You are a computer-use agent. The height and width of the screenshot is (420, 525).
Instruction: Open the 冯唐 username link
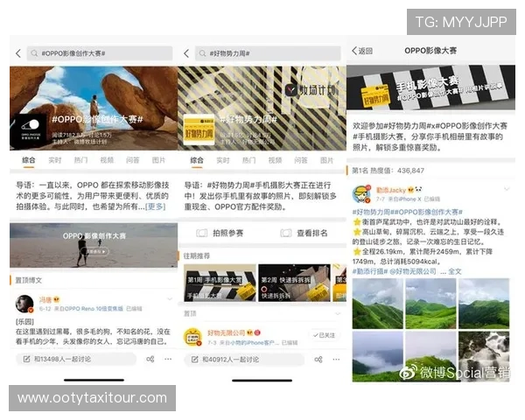click(x=45, y=299)
